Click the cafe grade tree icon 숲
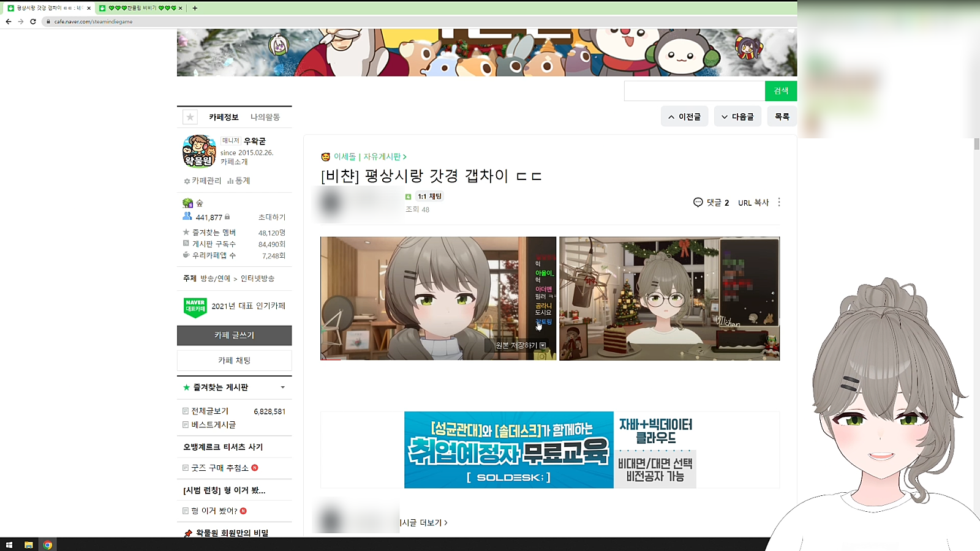Viewport: 980px width, 551px height. tap(187, 203)
